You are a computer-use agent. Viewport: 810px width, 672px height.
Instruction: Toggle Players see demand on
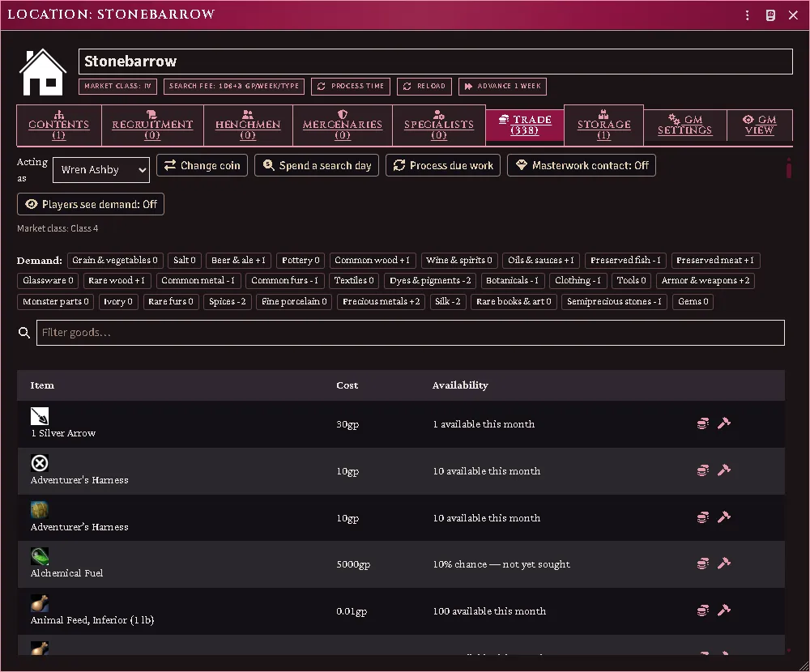91,204
